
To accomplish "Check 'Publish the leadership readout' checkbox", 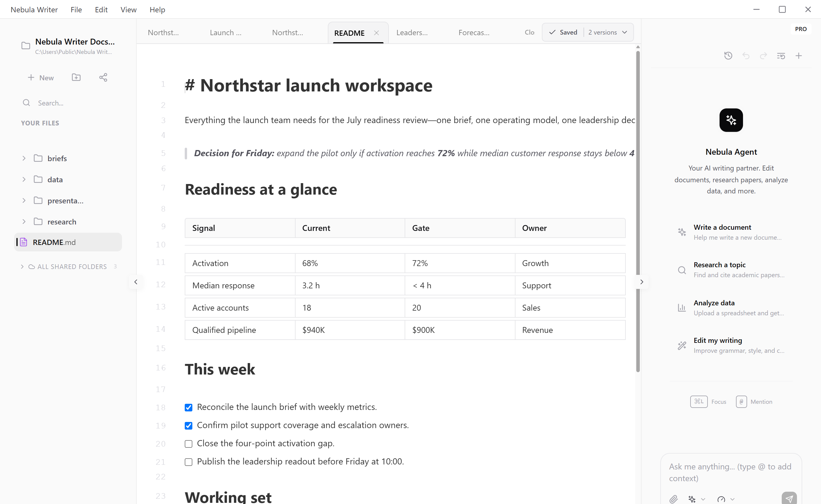I will (189, 462).
